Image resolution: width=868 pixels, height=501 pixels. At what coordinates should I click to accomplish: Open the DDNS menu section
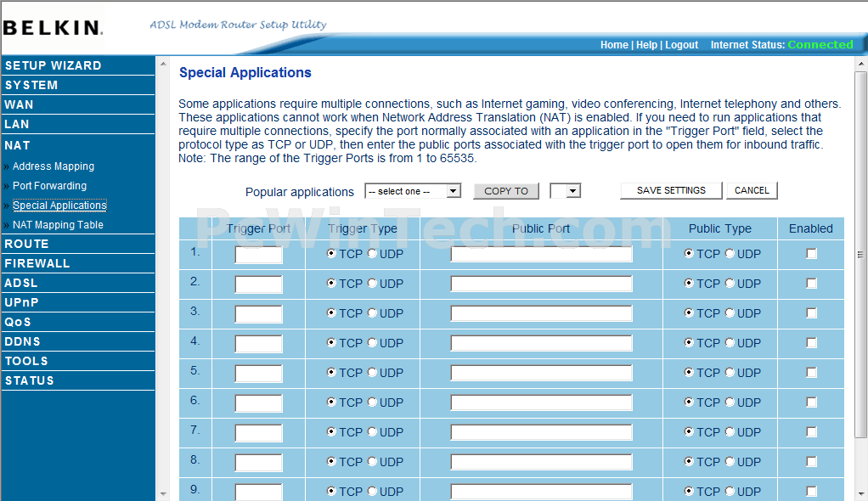pos(22,341)
